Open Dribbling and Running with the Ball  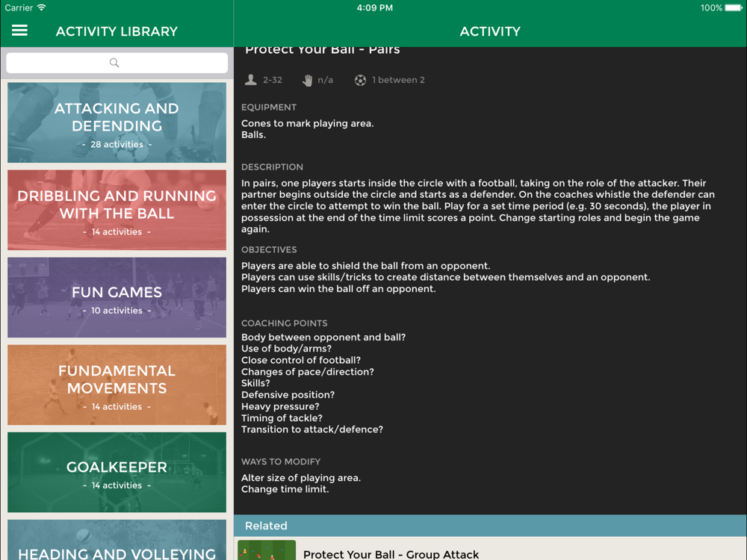pos(117,210)
